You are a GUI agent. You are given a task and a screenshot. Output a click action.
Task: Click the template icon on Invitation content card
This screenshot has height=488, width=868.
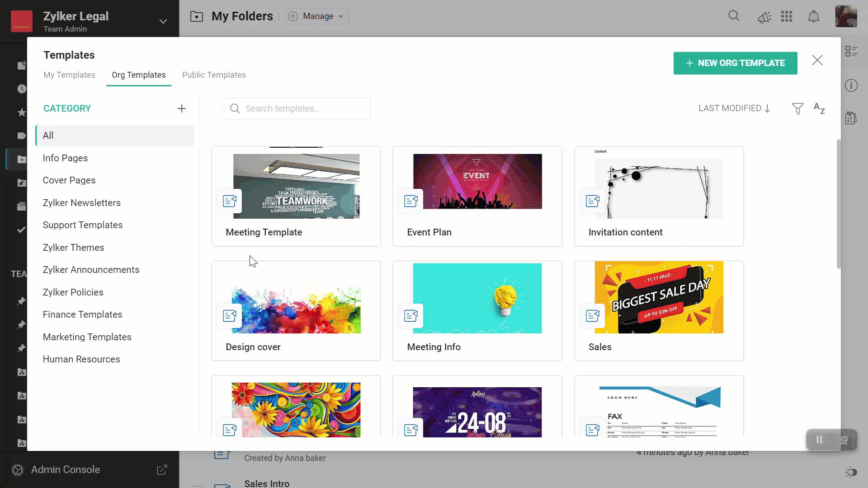pos(593,201)
